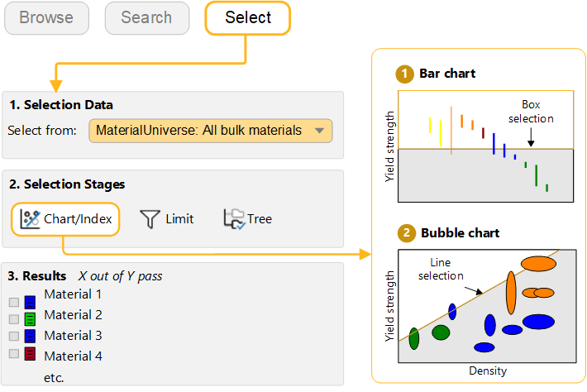Click the Chart/Index stage icon
Image resolution: width=587 pixels, height=392 pixels.
(x=31, y=219)
